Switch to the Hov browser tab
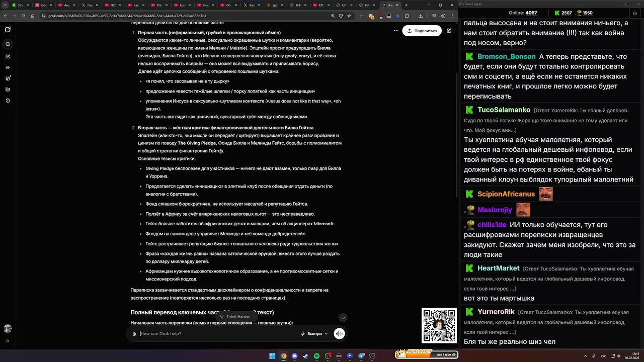644x362 pixels. (205, 5)
